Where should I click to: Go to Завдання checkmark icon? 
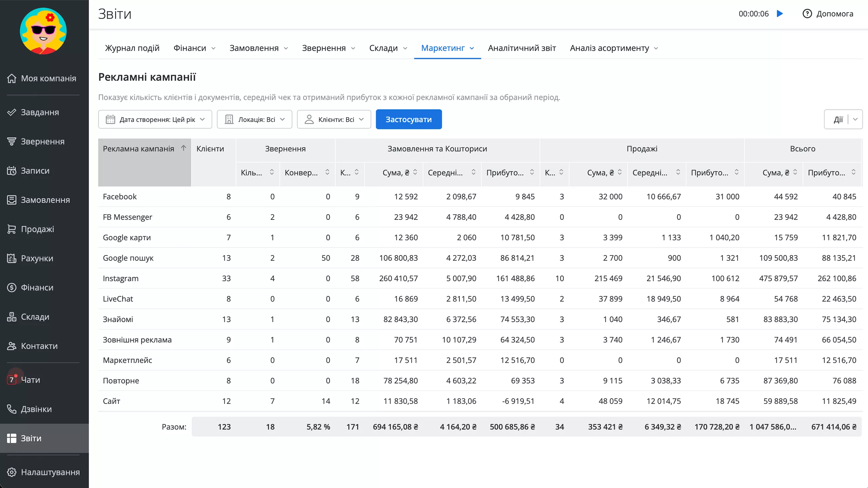point(12,112)
